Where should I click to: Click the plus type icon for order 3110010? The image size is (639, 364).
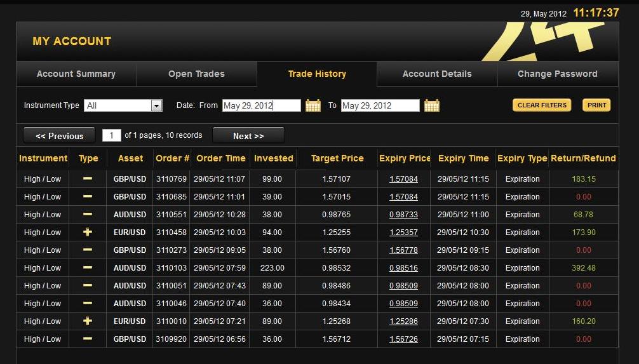[88, 321]
